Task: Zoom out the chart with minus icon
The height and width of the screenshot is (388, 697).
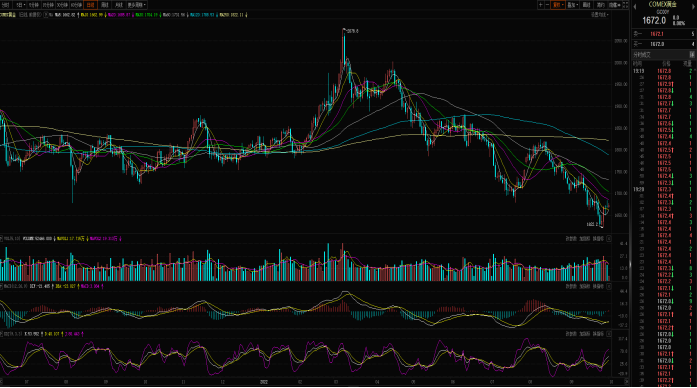Action: point(547,5)
